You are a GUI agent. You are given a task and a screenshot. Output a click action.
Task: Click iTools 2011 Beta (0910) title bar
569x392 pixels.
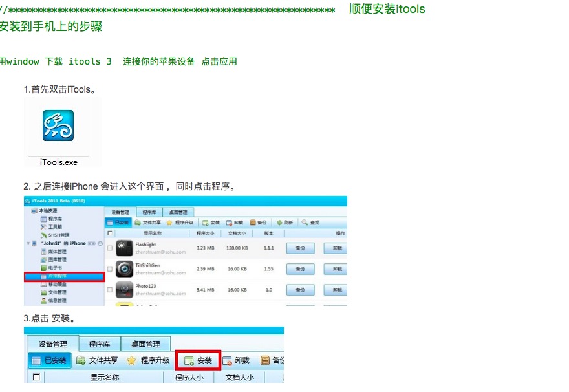coord(186,201)
